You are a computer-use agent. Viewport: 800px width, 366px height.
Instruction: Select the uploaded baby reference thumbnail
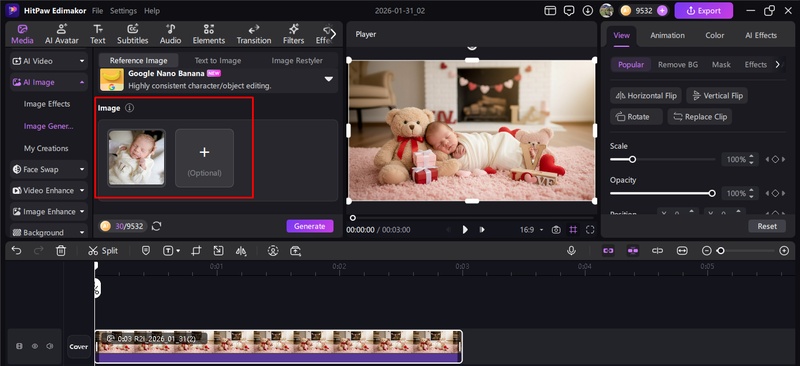tap(136, 157)
